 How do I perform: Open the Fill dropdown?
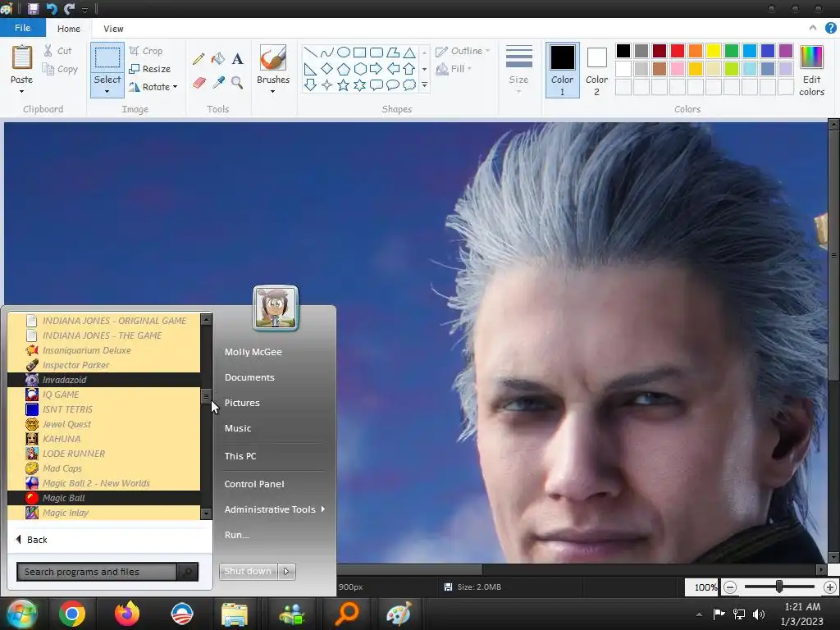(454, 69)
